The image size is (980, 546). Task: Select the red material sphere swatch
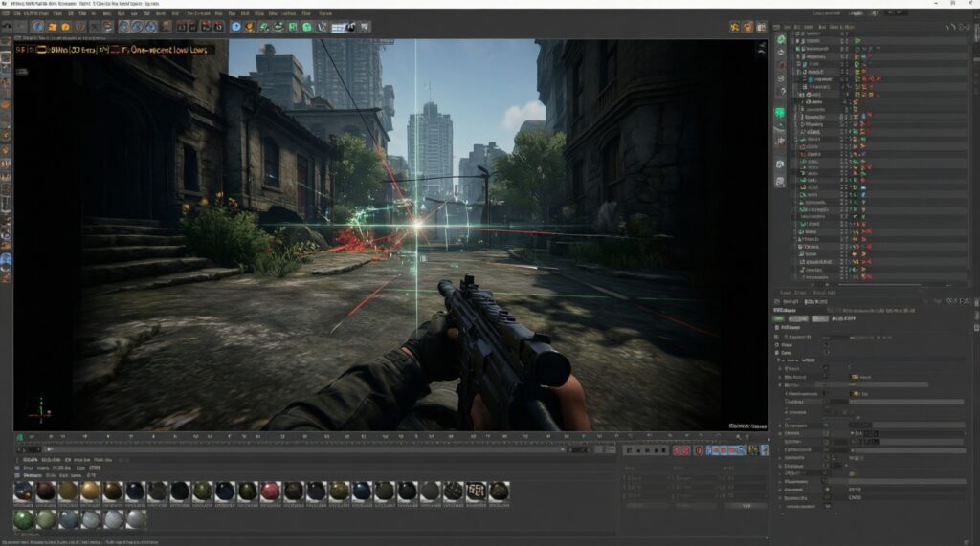[x=270, y=491]
